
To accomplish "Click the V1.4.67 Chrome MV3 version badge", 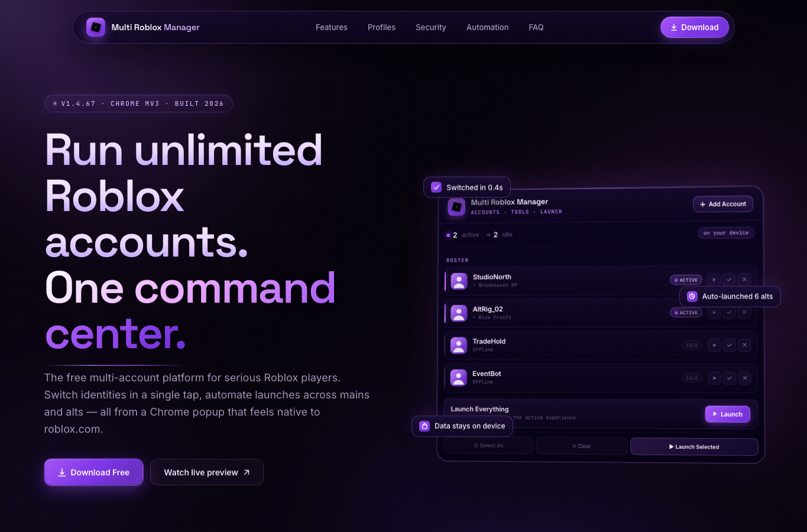I will 138,103.
